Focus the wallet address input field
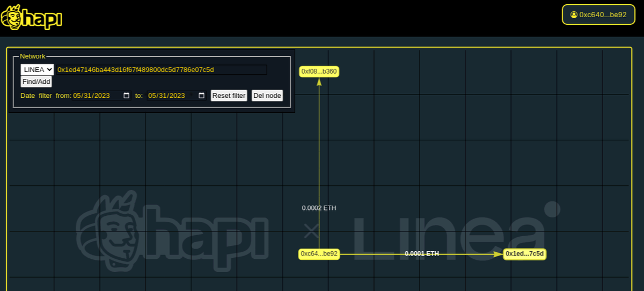The width and height of the screenshot is (644, 291). click(162, 69)
